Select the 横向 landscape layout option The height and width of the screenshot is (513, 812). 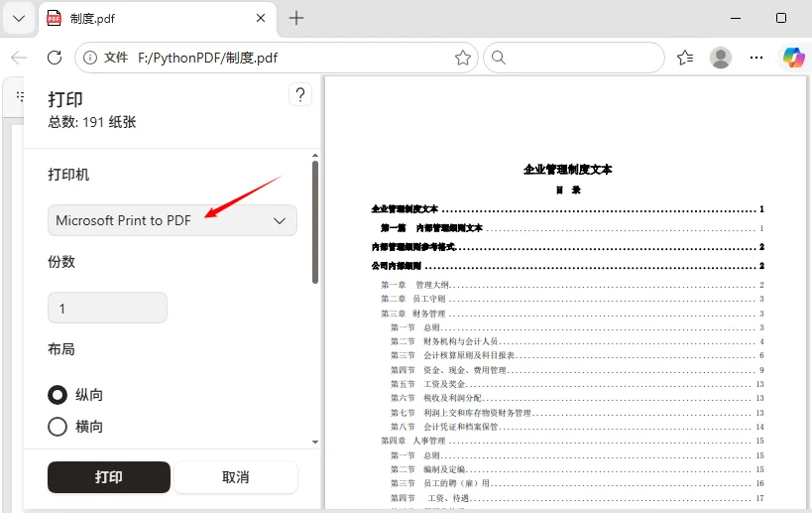coord(58,427)
